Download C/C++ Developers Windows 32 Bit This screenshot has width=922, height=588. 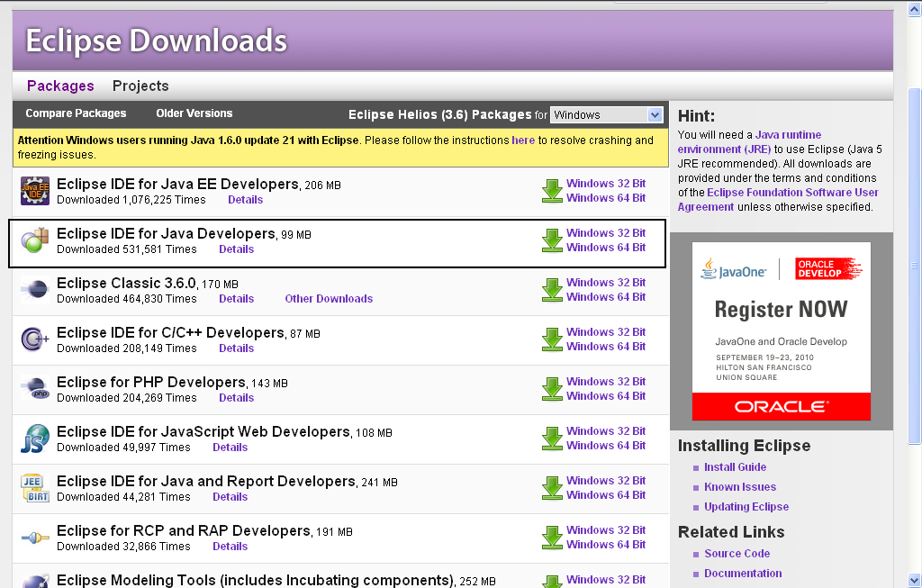(x=606, y=331)
